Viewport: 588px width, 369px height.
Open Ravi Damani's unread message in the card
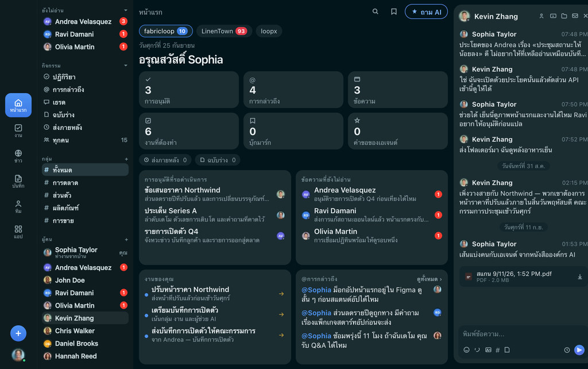(372, 215)
